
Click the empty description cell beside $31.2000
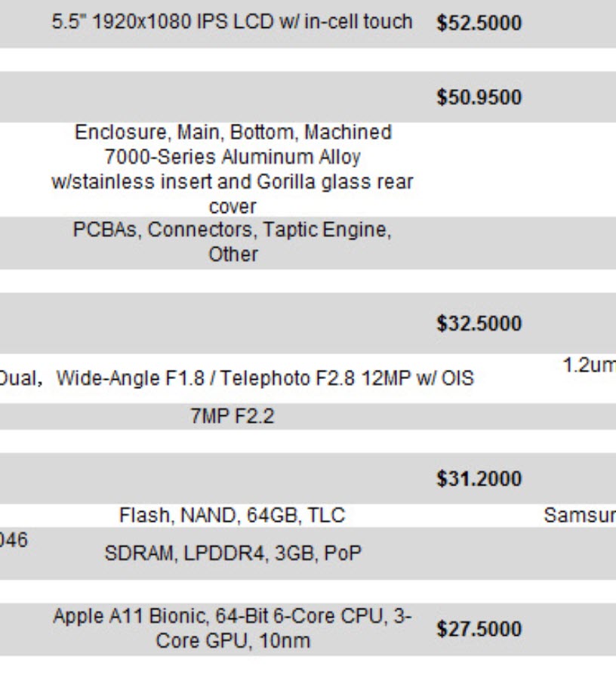(232, 479)
